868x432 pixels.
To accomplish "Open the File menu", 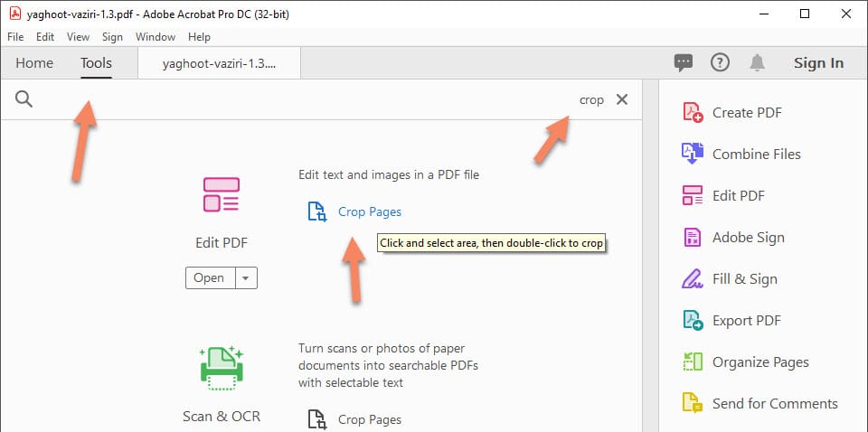I will coord(15,37).
